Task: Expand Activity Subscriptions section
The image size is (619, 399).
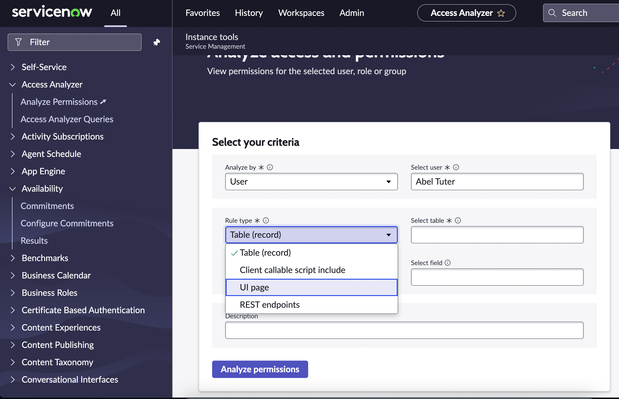Action: [13, 137]
